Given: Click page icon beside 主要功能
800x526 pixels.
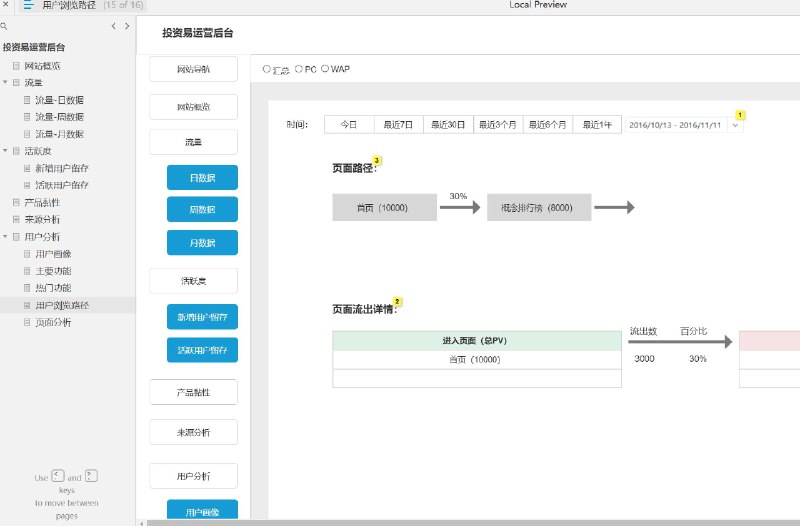Looking at the screenshot, I should [x=27, y=271].
